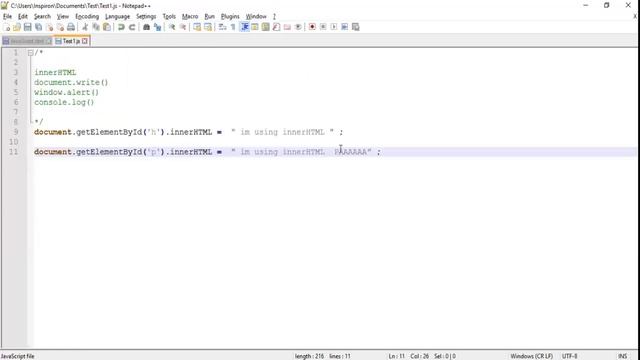Open the Settings menu
The width and height of the screenshot is (640, 360).
click(146, 16)
